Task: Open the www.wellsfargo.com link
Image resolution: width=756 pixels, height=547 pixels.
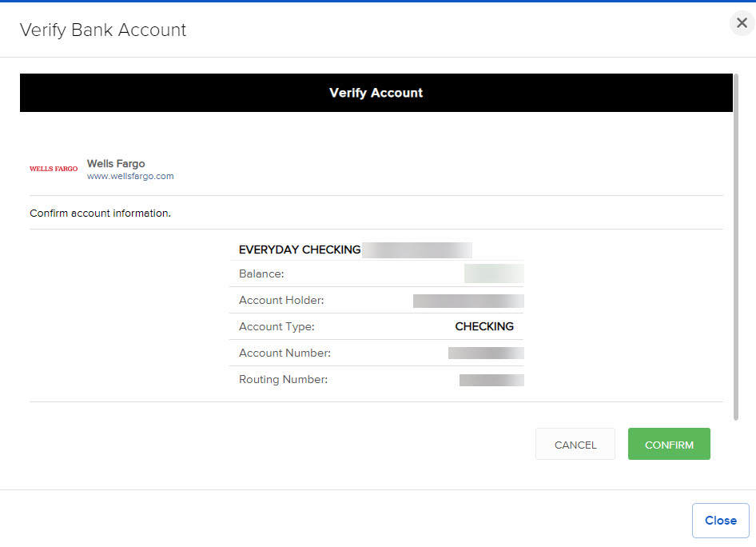Action: pyautogui.click(x=130, y=176)
